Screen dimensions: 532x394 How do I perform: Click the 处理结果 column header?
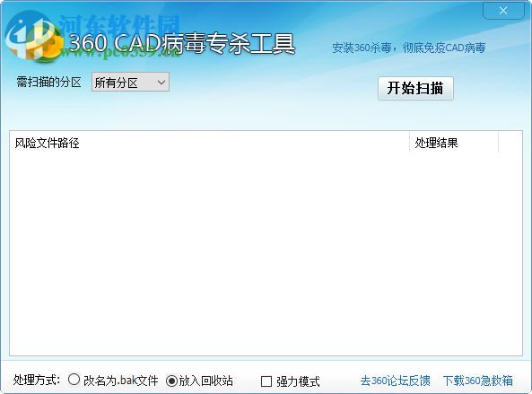point(454,143)
